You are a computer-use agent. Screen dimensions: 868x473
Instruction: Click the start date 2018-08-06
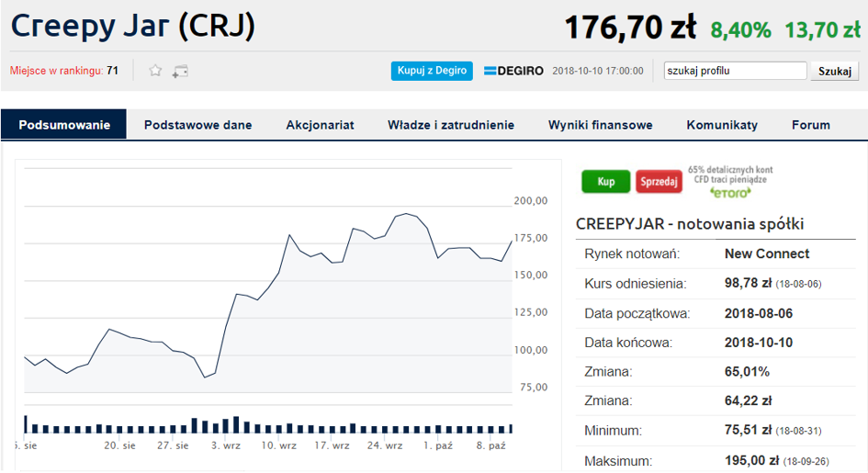tap(759, 313)
